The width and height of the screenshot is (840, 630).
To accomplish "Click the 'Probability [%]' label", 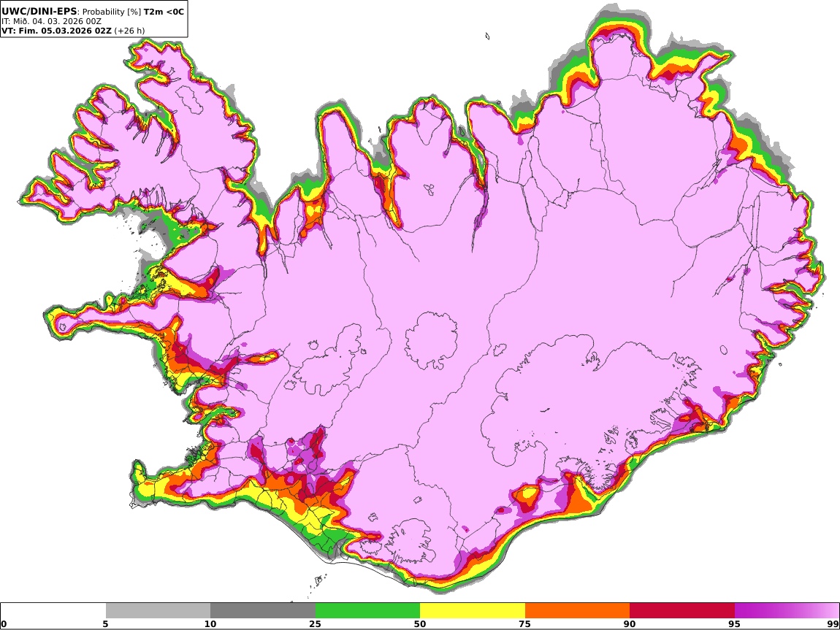I will 112,12.
